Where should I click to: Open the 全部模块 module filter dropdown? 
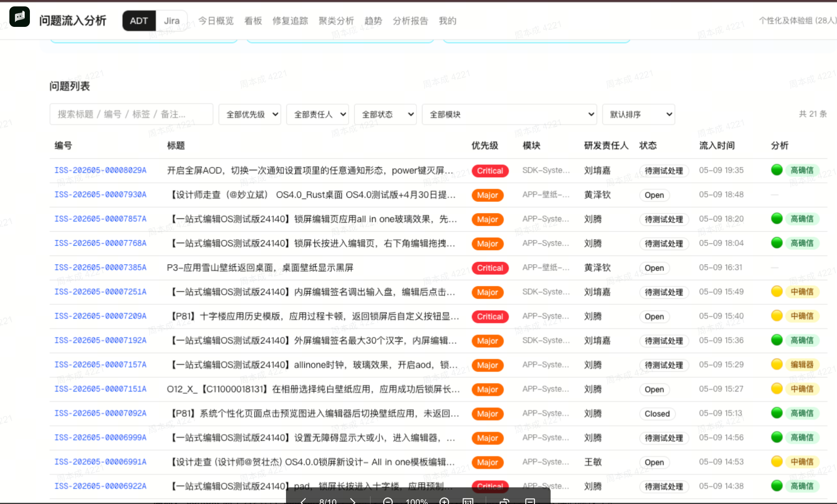[509, 114]
